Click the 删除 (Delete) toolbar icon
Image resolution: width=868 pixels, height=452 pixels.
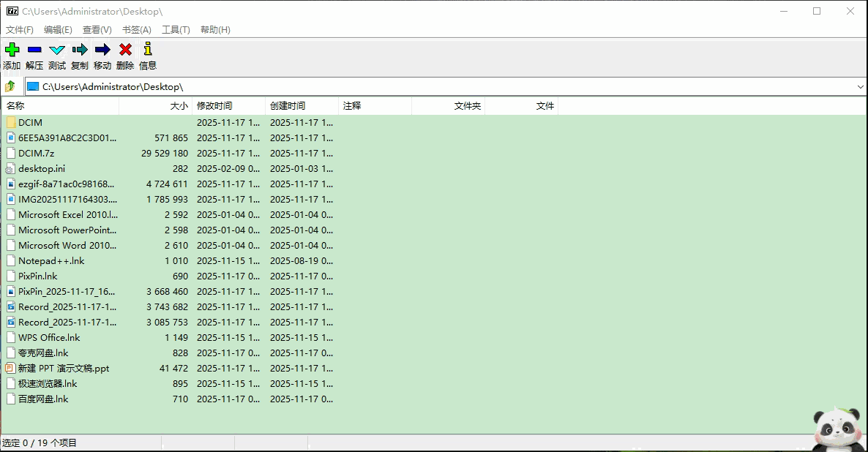click(x=124, y=50)
